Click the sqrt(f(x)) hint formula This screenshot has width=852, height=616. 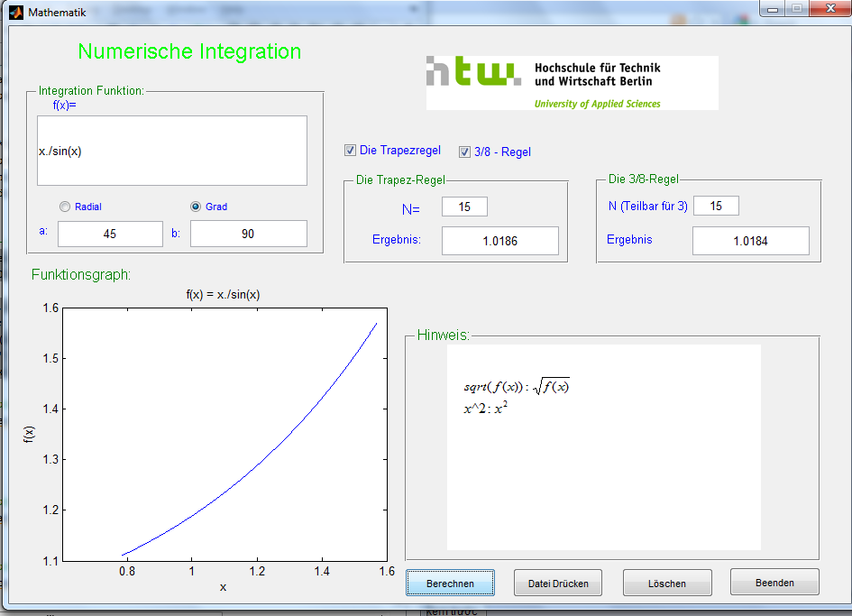coord(517,387)
